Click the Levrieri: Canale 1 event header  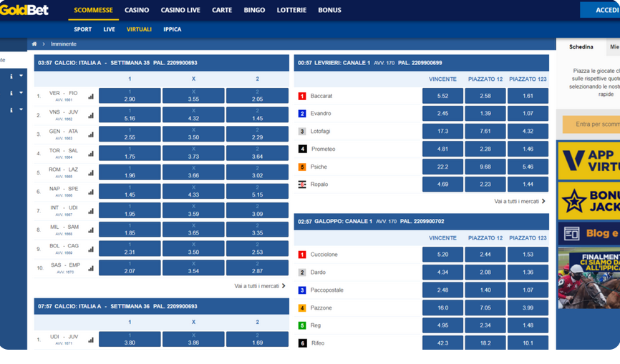coord(422,63)
